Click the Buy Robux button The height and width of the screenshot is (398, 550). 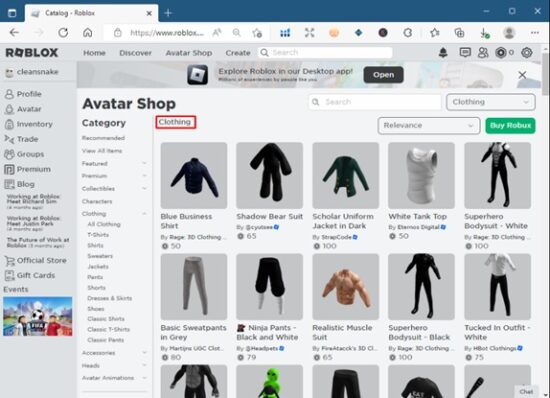coord(510,126)
